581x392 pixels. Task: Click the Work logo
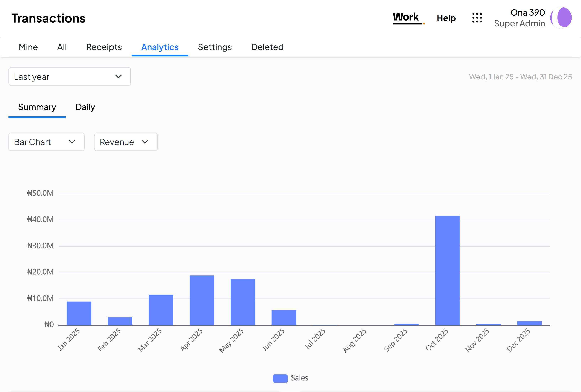[407, 18]
